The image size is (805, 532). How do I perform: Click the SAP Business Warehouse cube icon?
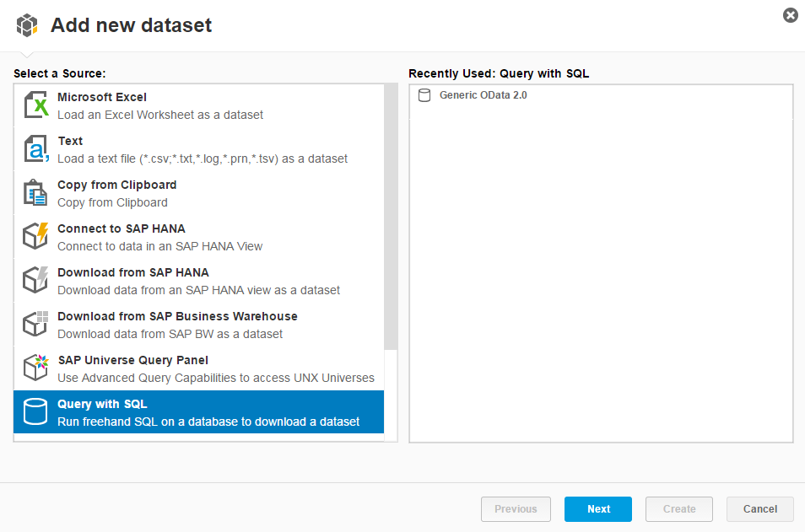(36, 324)
